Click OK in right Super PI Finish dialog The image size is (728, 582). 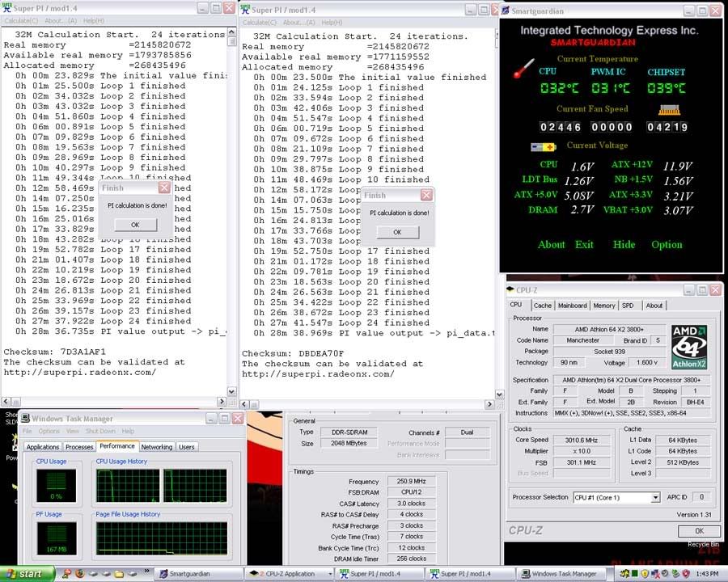coord(397,232)
